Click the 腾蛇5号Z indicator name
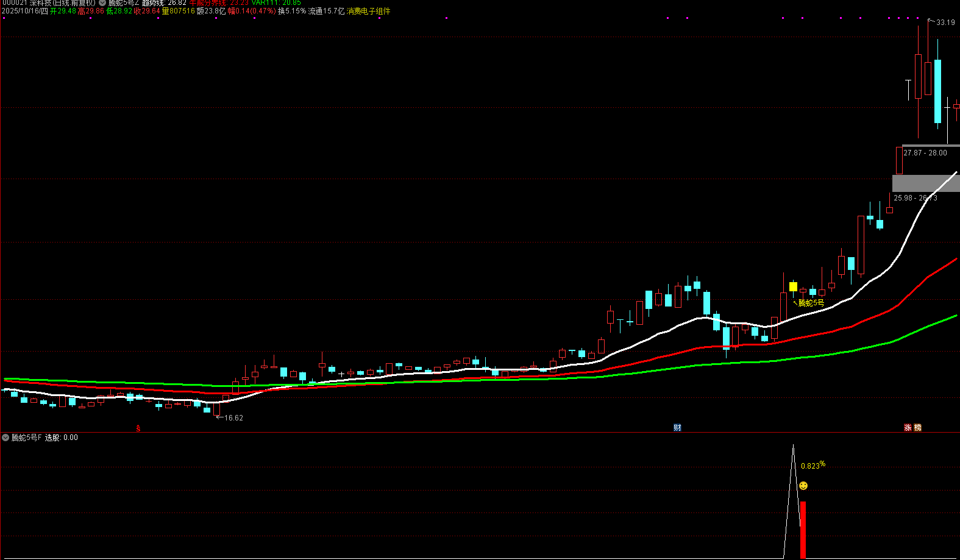The image size is (960, 560). click(x=124, y=3)
